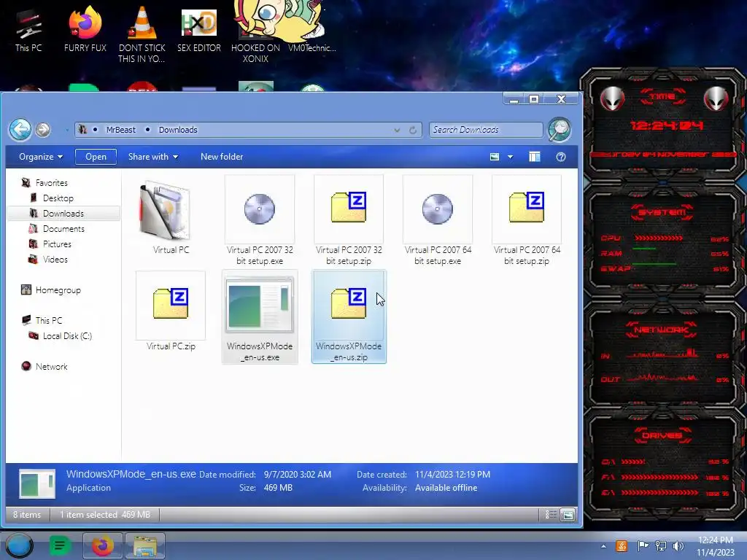Click the Explorer forward arrow button
This screenshot has height=560, width=747.
coord(43,130)
